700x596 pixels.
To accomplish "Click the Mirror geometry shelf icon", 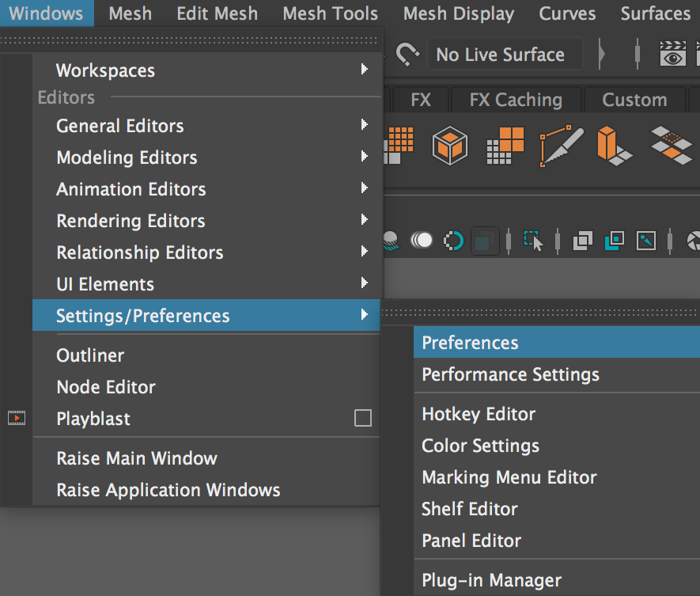I will coord(672,146).
